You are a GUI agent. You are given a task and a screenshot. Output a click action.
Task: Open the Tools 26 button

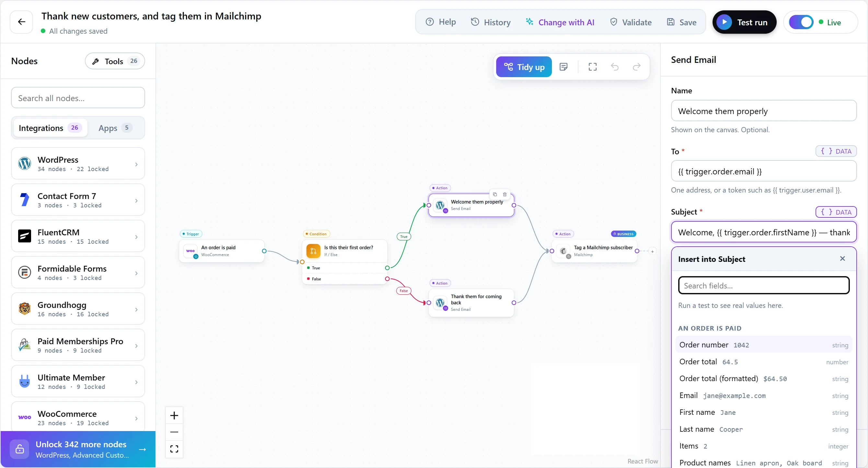pos(115,61)
